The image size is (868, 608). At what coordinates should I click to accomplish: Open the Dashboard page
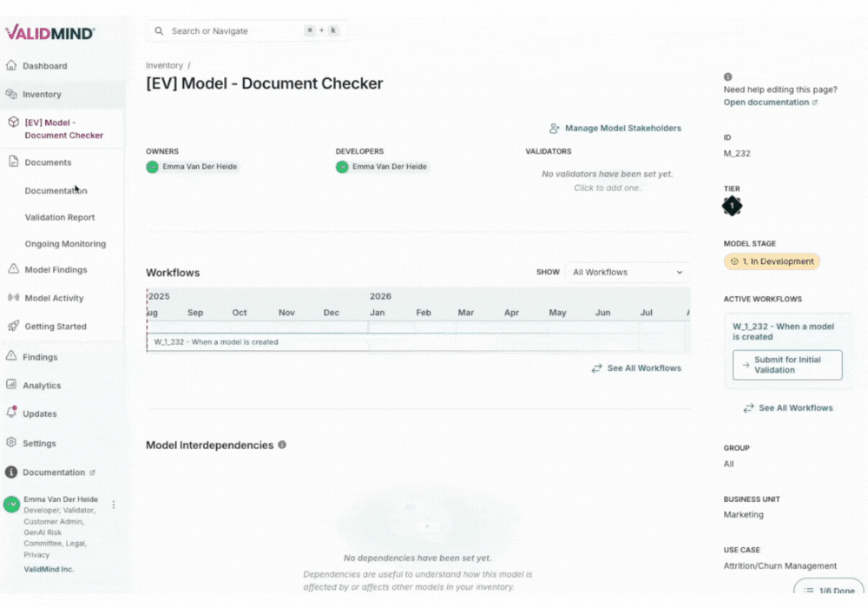point(45,66)
